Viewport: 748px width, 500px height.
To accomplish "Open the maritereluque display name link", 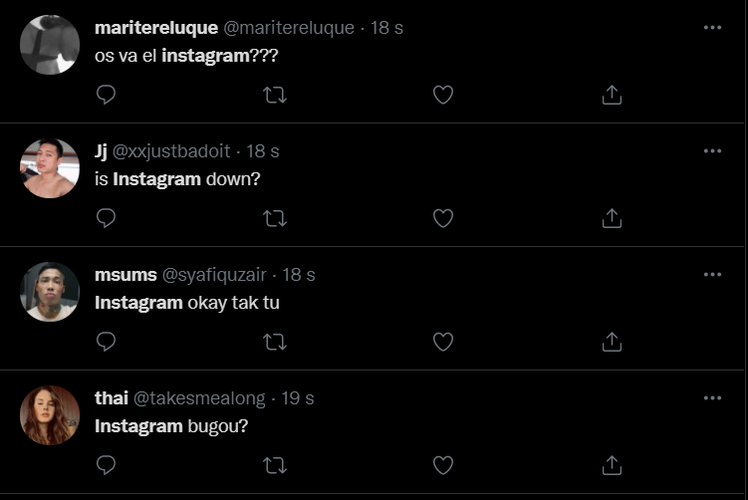I will pyautogui.click(x=156, y=28).
